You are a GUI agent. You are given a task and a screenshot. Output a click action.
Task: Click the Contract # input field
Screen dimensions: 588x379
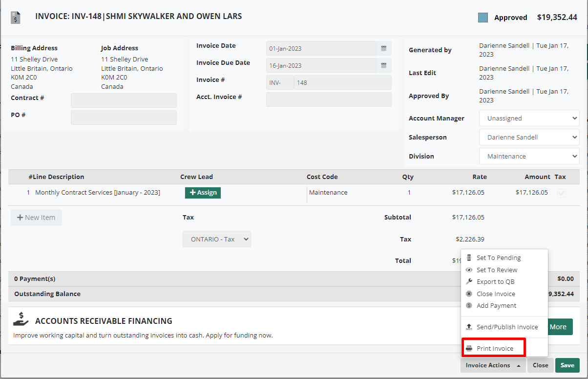tap(124, 100)
